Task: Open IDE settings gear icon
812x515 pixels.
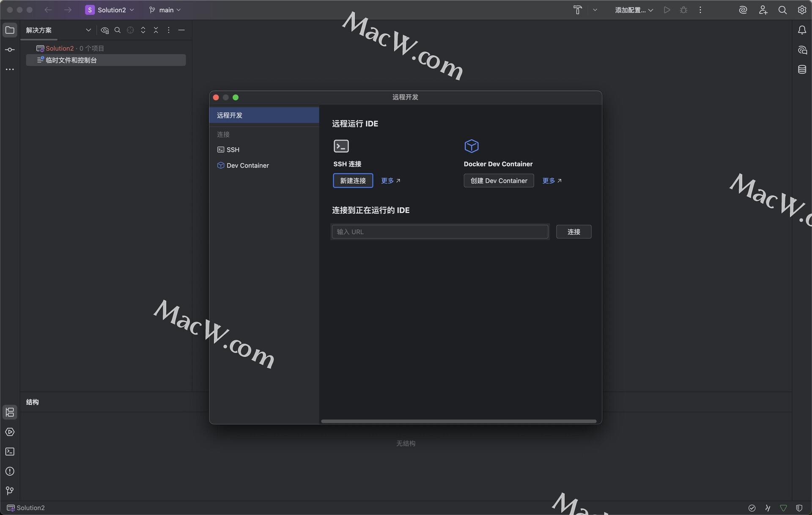Action: point(802,10)
